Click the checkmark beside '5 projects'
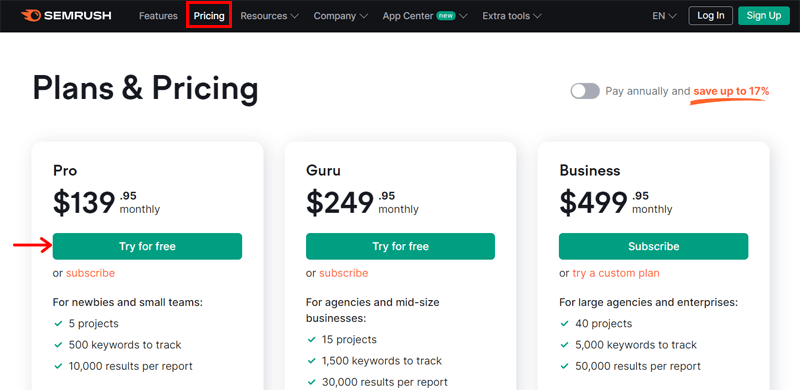800x390 pixels. pyautogui.click(x=58, y=324)
